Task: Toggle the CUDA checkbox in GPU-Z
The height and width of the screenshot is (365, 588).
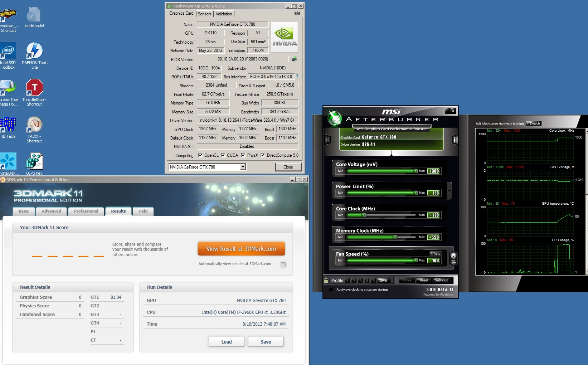Action: point(223,155)
